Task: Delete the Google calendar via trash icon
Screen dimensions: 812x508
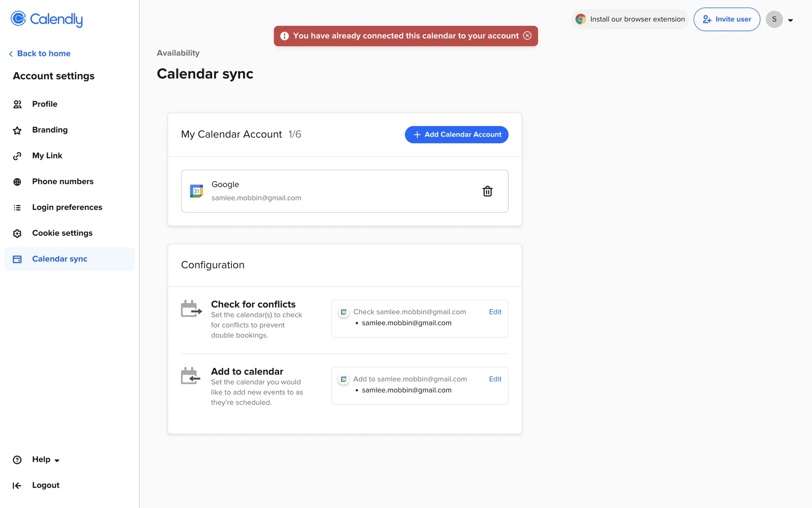Action: [487, 191]
